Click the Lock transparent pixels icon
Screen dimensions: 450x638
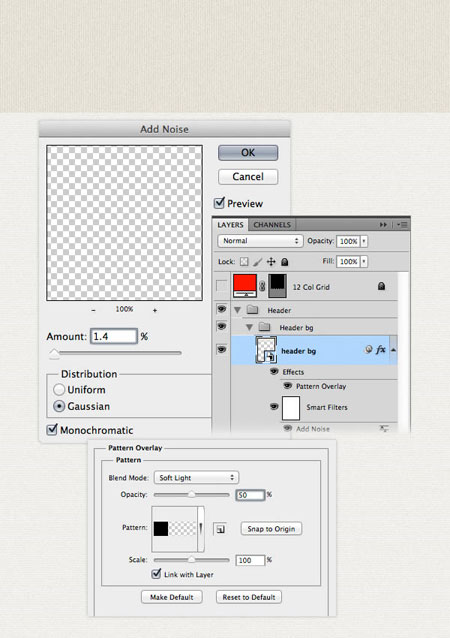pos(244,262)
